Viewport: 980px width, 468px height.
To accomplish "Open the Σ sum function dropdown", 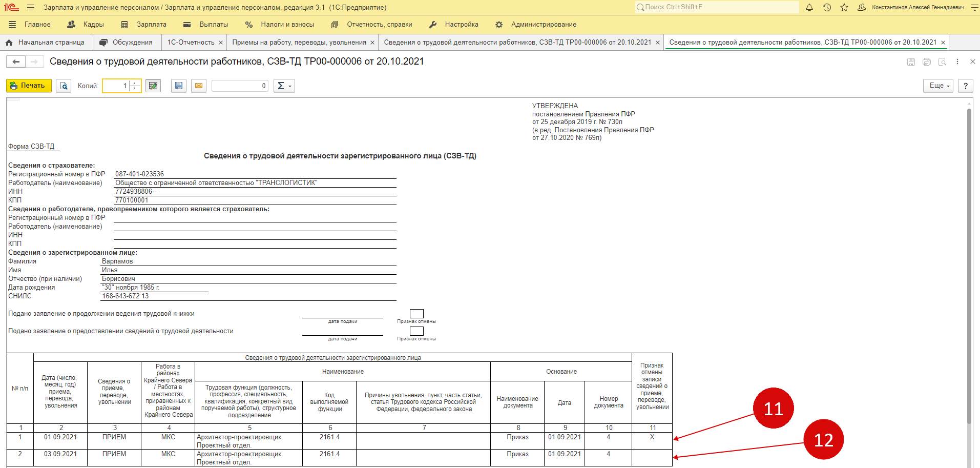I will pyautogui.click(x=284, y=86).
